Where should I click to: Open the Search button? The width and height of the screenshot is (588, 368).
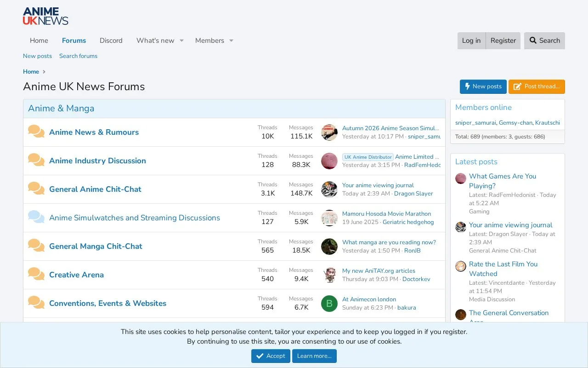tap(544, 40)
